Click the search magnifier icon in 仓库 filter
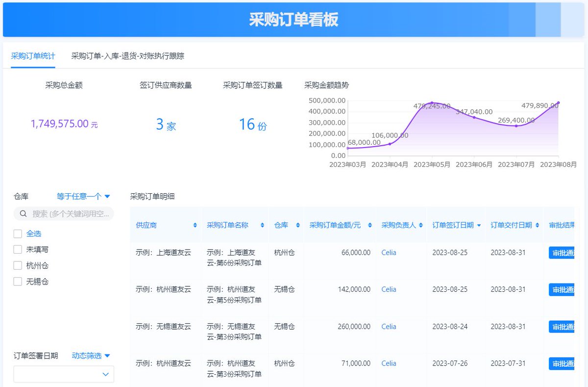 pyautogui.click(x=23, y=214)
